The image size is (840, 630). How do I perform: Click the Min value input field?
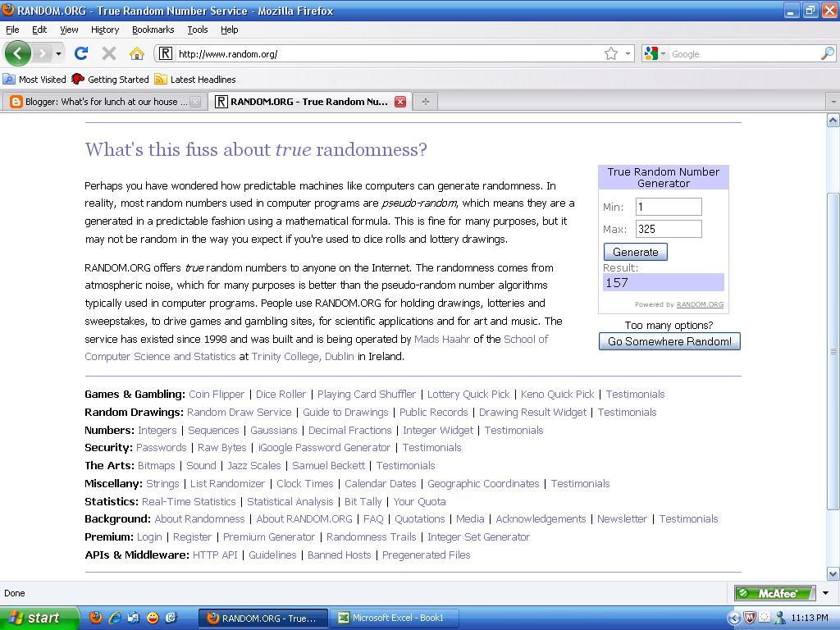pos(669,207)
